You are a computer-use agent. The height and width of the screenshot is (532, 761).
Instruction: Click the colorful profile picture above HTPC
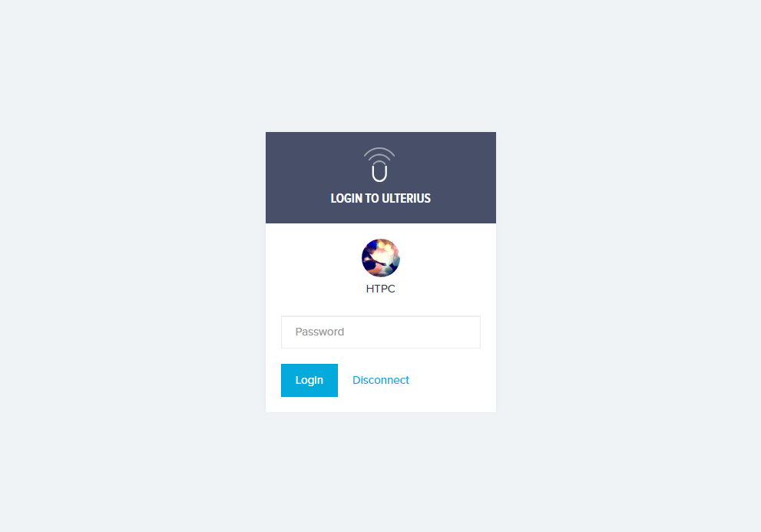click(x=381, y=258)
